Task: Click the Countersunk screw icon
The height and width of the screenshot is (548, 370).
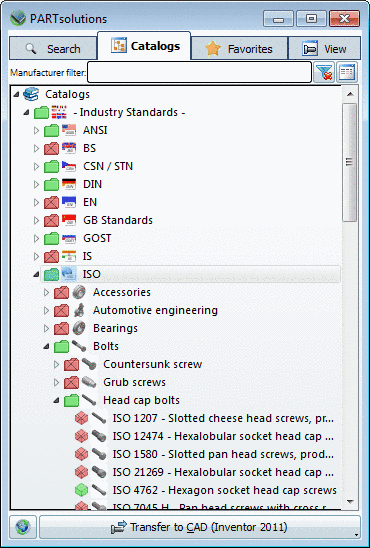Action: pos(89,365)
